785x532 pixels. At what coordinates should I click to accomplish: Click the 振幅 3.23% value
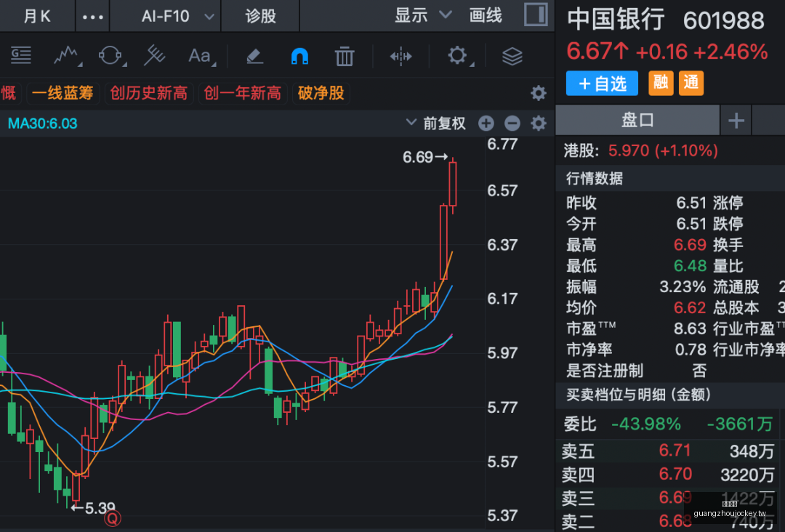683,287
